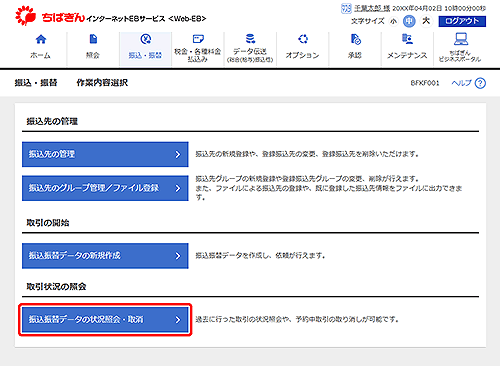Image resolution: width=500 pixels, height=366 pixels.
Task: Click the 取引の開始 section heading
Action: click(x=48, y=223)
